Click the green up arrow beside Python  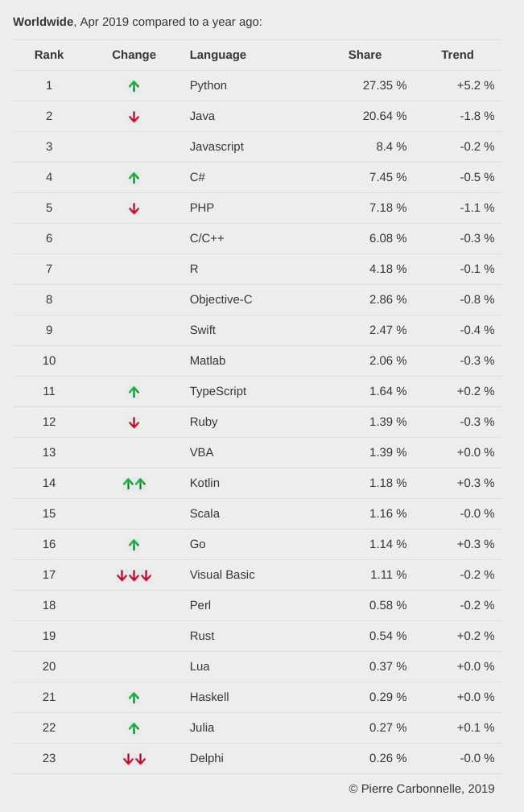pos(134,86)
